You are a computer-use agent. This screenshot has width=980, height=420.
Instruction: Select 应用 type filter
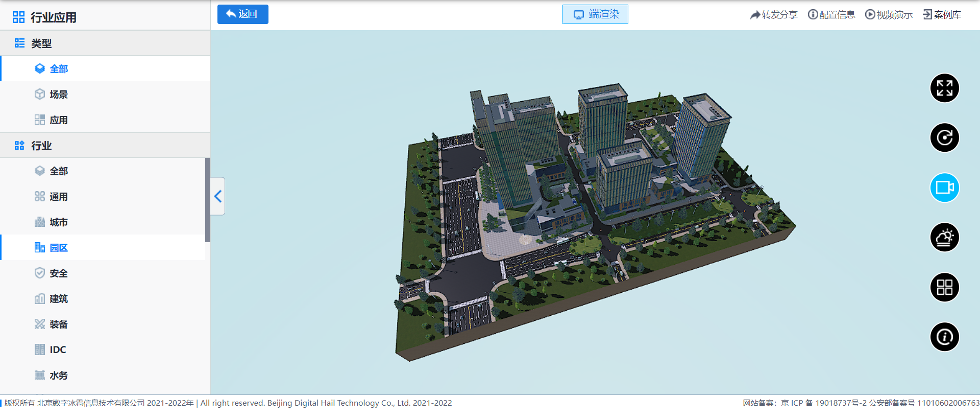tap(105, 120)
